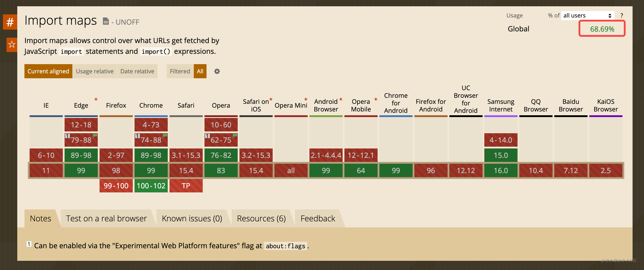
Task: Select the Chrome 100-102 support cell
Action: pyautogui.click(x=151, y=186)
